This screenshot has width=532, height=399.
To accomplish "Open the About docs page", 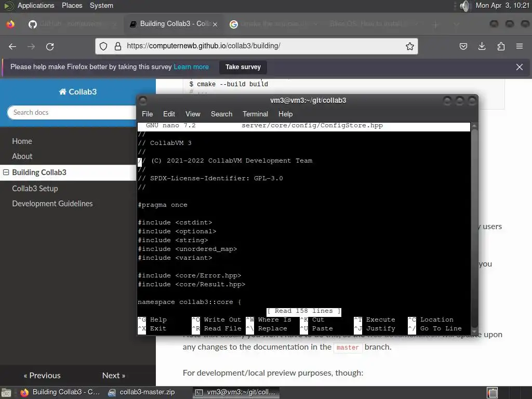I will pyautogui.click(x=22, y=156).
